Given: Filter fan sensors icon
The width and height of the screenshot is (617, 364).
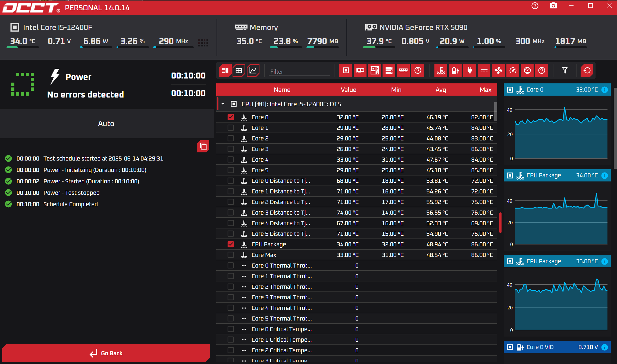Looking at the screenshot, I should [x=498, y=71].
